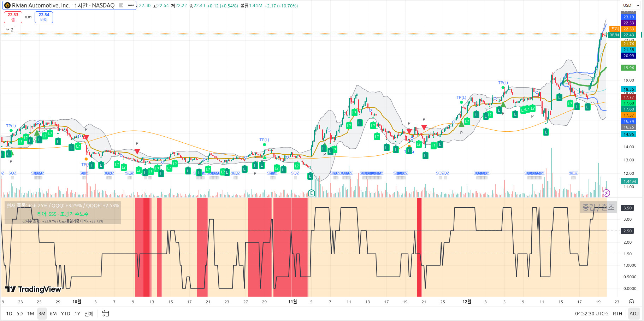Open the timezone menu showing 04:52:30 UTC-5
The height and width of the screenshot is (321, 644).
[592, 314]
